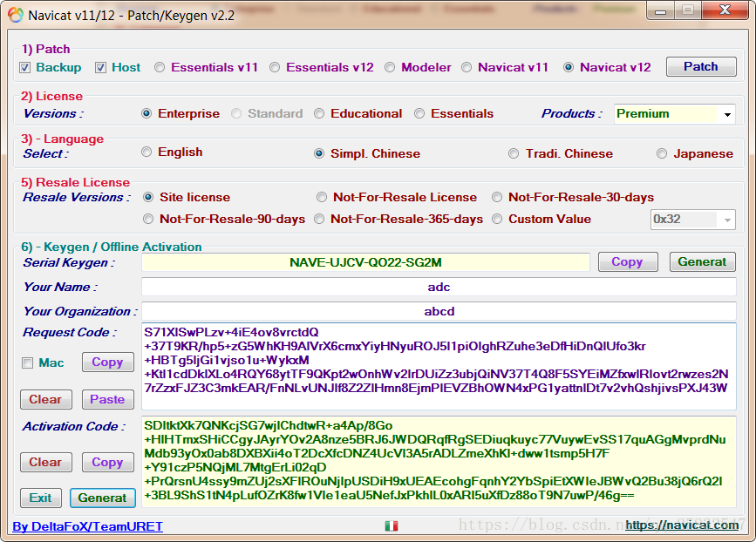This screenshot has height=542, width=756.
Task: Click the bottom Generat button beside Exit
Action: [103, 498]
